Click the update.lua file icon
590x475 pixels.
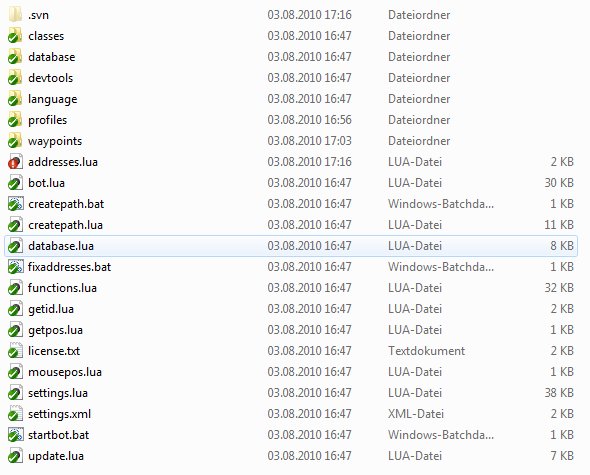15,456
